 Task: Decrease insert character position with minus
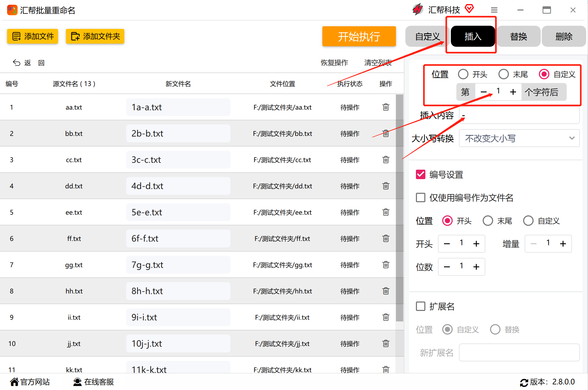pos(483,92)
